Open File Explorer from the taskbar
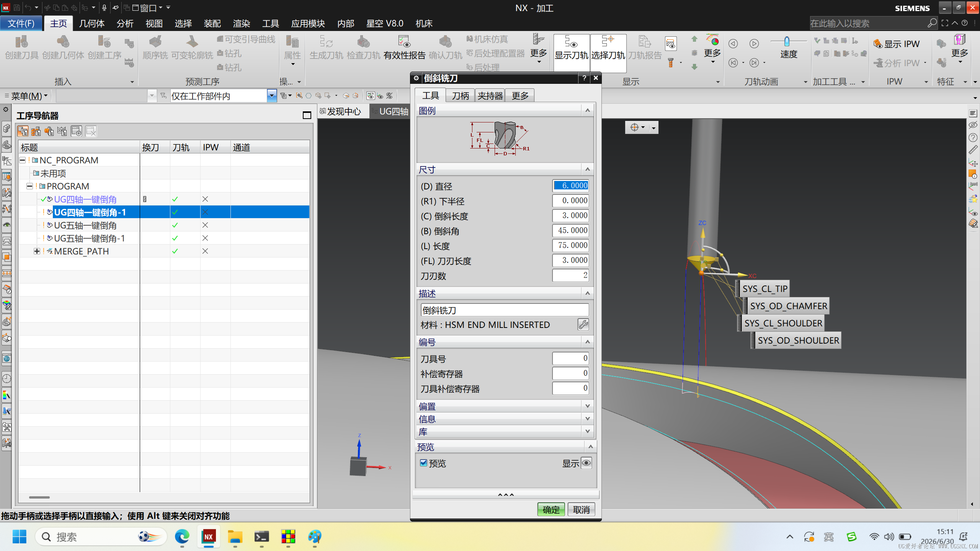Viewport: 980px width, 551px height. click(x=235, y=537)
